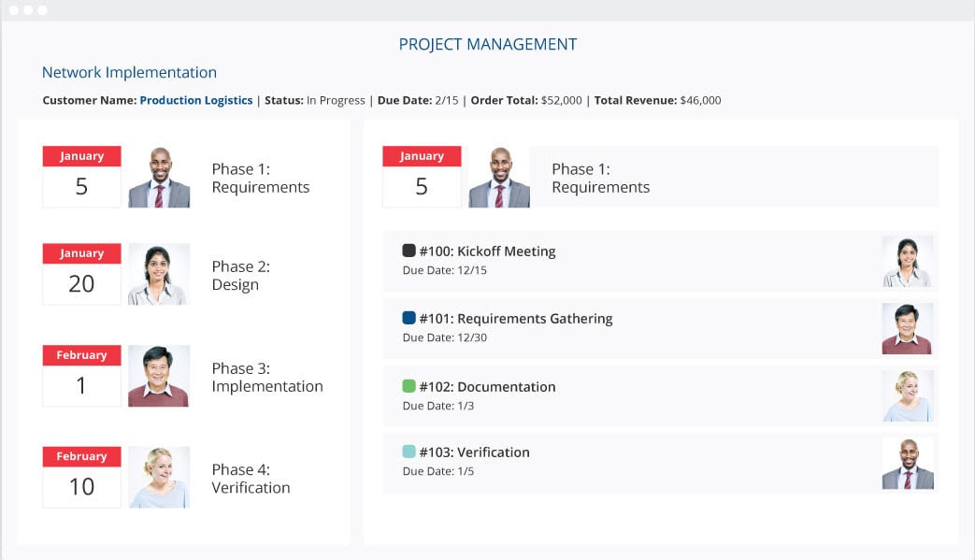Select the green status square for #102 Documentation
This screenshot has height=560, width=975.
(409, 386)
